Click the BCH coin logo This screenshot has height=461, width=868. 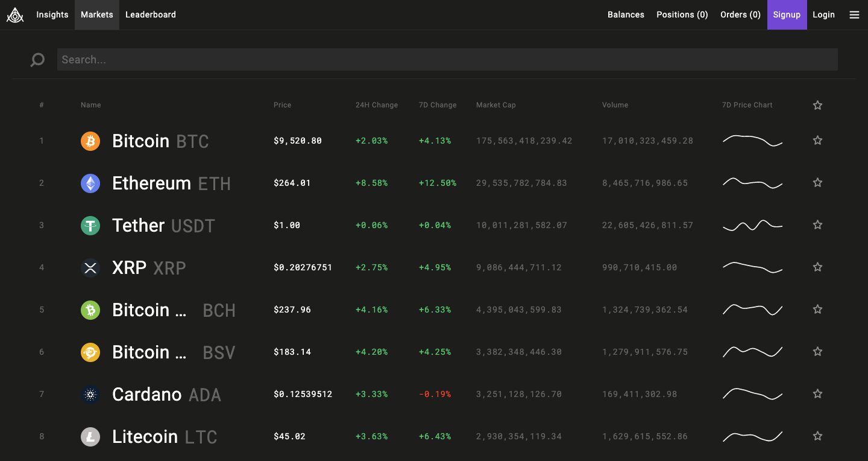(x=90, y=310)
